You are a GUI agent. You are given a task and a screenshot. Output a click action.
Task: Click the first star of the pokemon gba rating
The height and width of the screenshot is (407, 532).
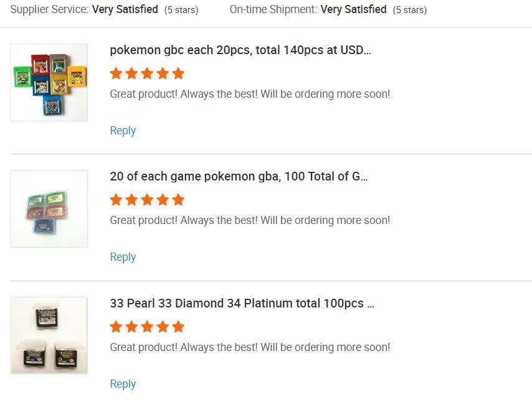pos(116,200)
